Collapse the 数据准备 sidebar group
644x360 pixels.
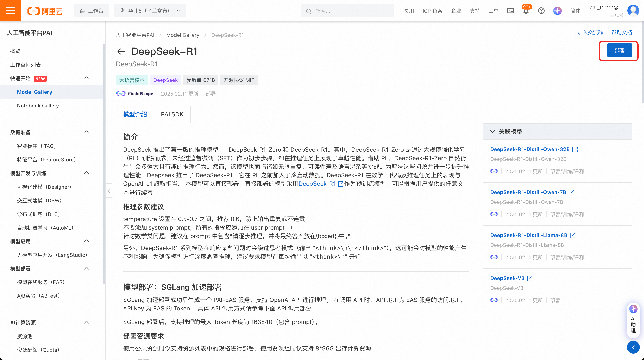[x=86, y=132]
